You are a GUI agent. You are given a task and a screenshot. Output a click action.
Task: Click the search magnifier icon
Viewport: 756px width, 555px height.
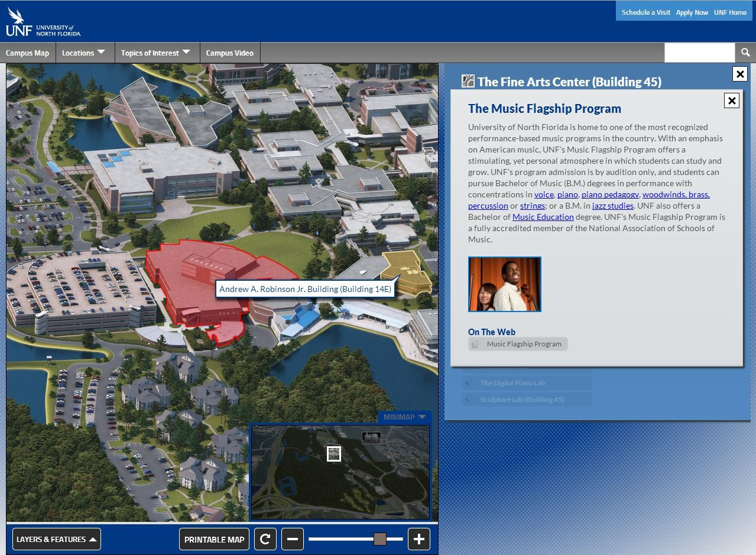(x=745, y=53)
